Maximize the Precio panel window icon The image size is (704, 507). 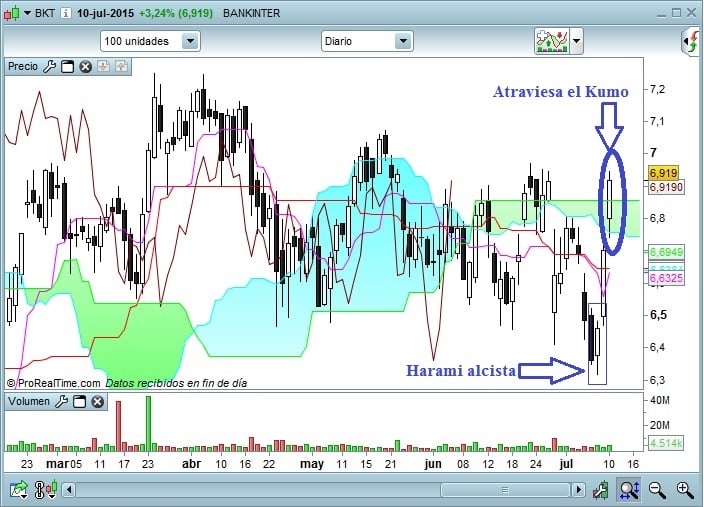[x=67, y=66]
